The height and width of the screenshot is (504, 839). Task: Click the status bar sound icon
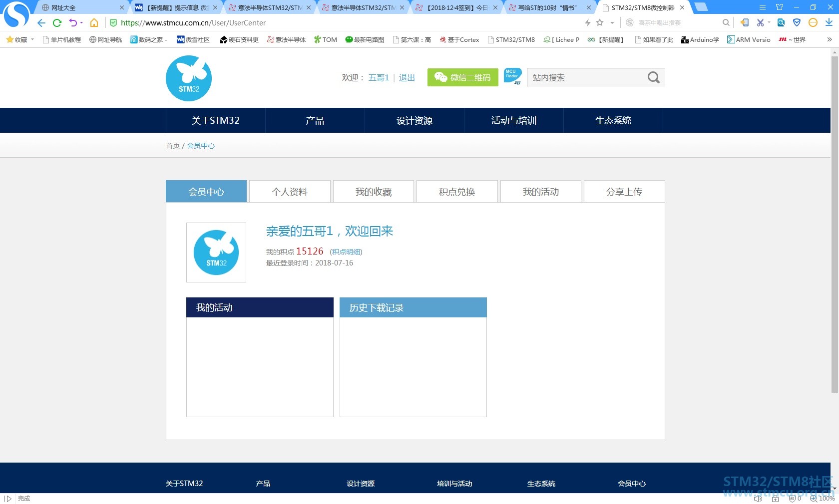[x=758, y=499]
